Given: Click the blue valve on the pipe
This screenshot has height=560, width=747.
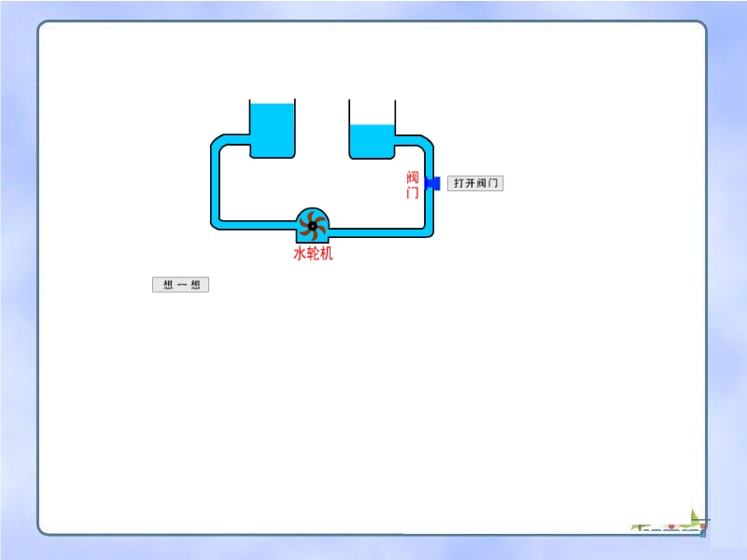Looking at the screenshot, I should 432,184.
